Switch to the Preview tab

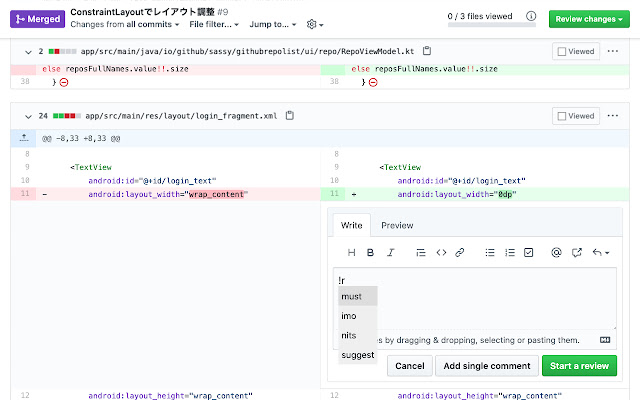397,225
